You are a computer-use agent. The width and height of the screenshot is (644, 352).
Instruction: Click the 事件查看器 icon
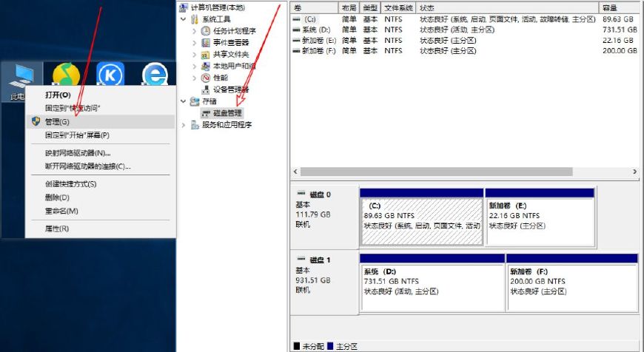(x=205, y=43)
